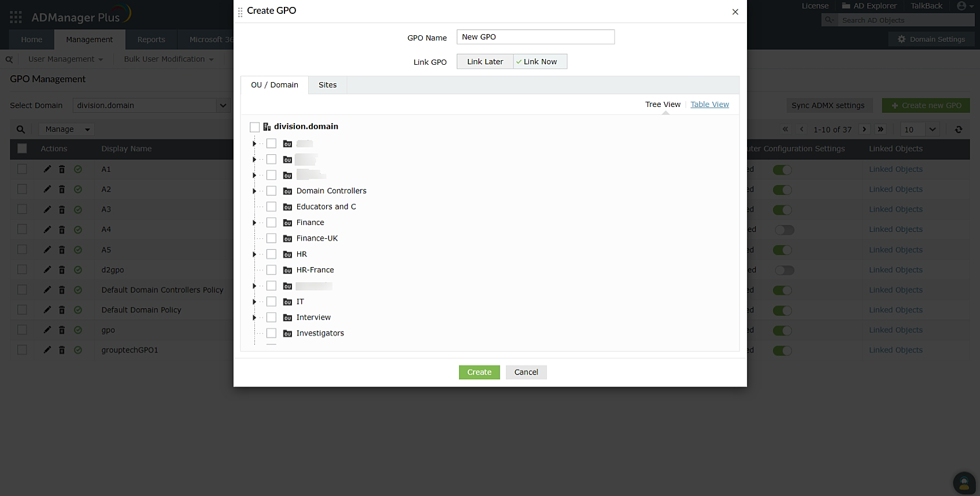
Task: Edit the d2gpo policy with pencil icon
Action: point(47,270)
